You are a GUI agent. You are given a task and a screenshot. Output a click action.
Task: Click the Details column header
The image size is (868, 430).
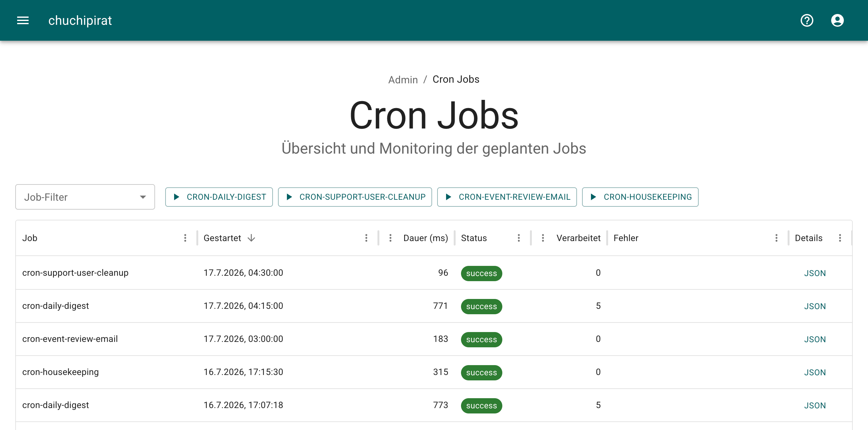tap(809, 238)
